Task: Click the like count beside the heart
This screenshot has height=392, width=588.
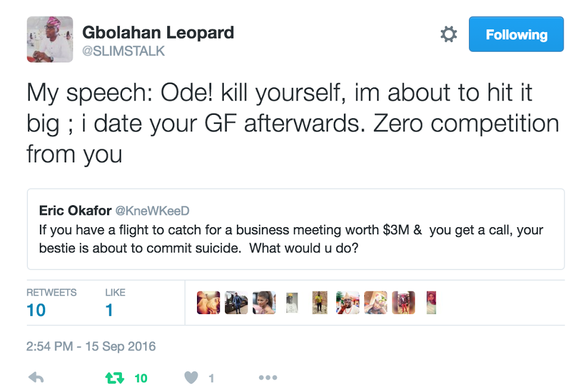Action: (x=211, y=378)
